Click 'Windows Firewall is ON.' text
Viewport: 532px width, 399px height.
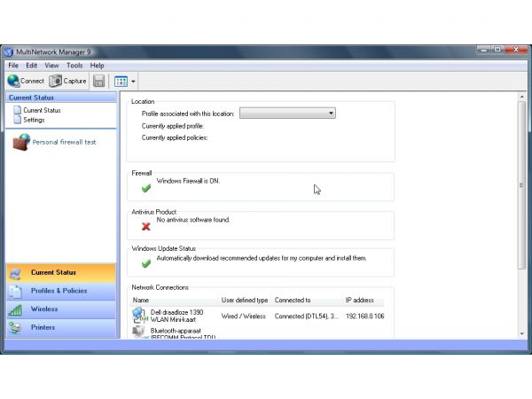(188, 181)
